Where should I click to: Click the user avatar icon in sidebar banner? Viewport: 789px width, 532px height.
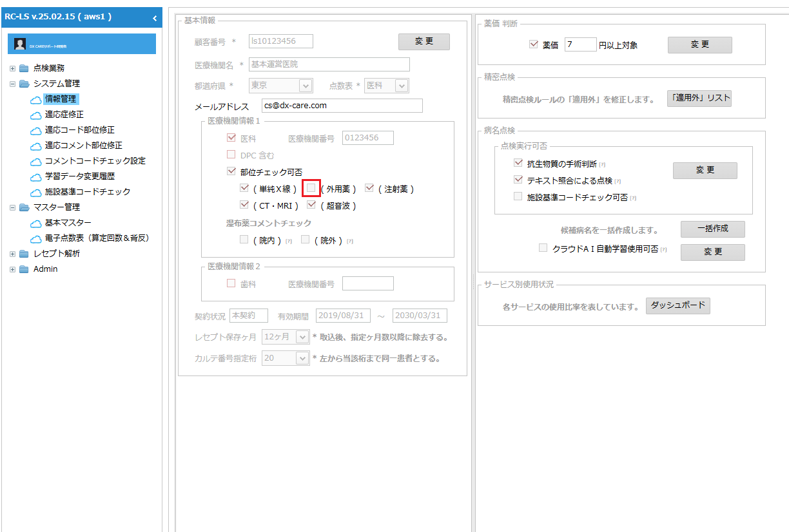(20, 44)
